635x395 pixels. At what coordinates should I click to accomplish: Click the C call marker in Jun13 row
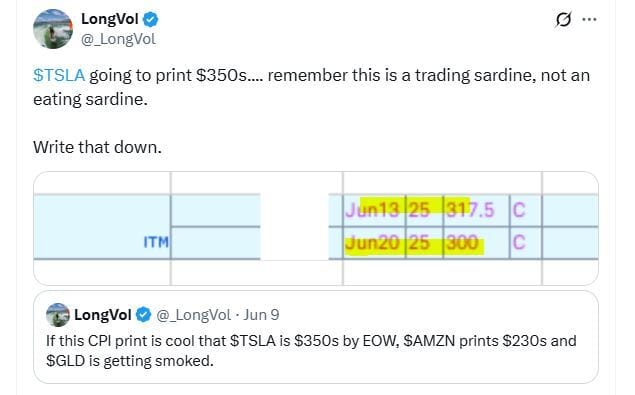(519, 210)
